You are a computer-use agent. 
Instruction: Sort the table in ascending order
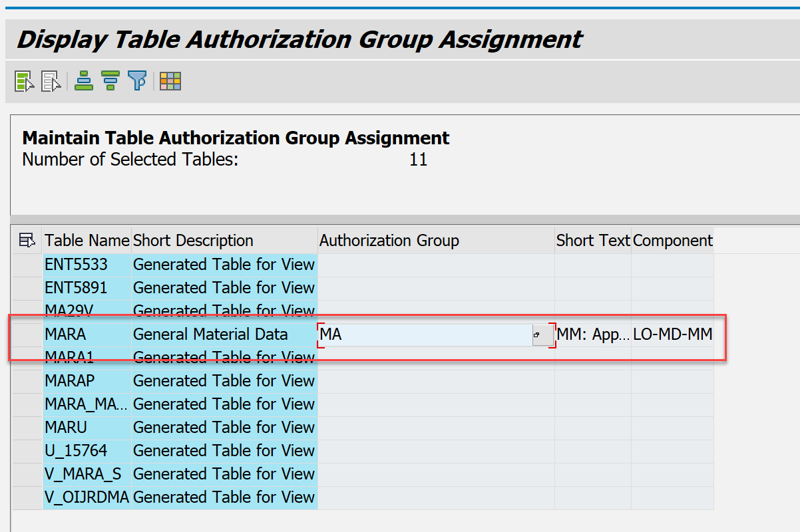[x=83, y=81]
